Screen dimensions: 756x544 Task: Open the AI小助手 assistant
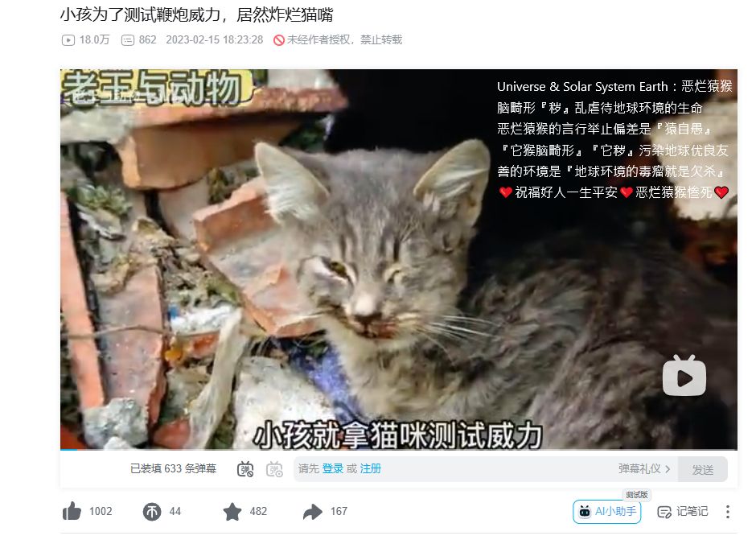[x=606, y=511]
